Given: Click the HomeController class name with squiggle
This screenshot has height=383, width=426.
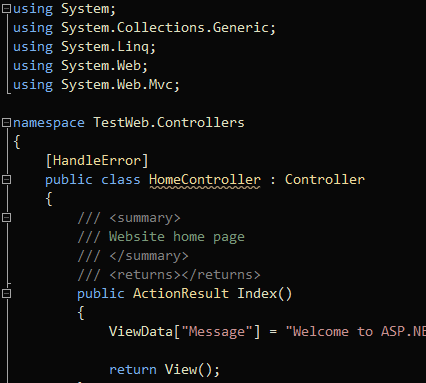Looking at the screenshot, I should click(205, 180).
